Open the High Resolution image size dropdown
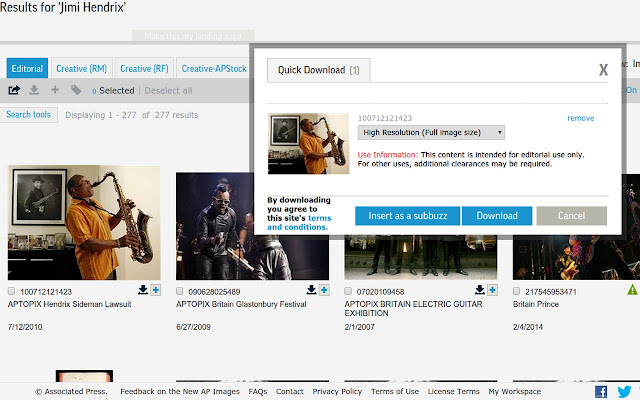 click(431, 132)
